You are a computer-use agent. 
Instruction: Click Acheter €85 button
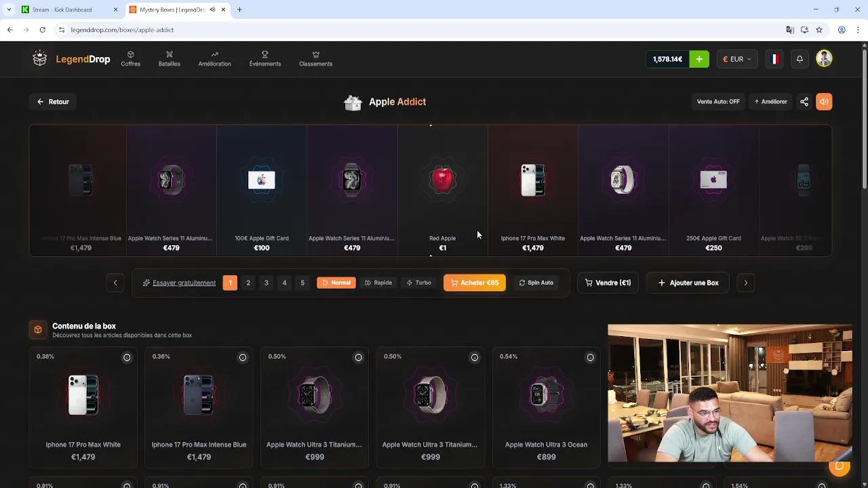coord(475,283)
